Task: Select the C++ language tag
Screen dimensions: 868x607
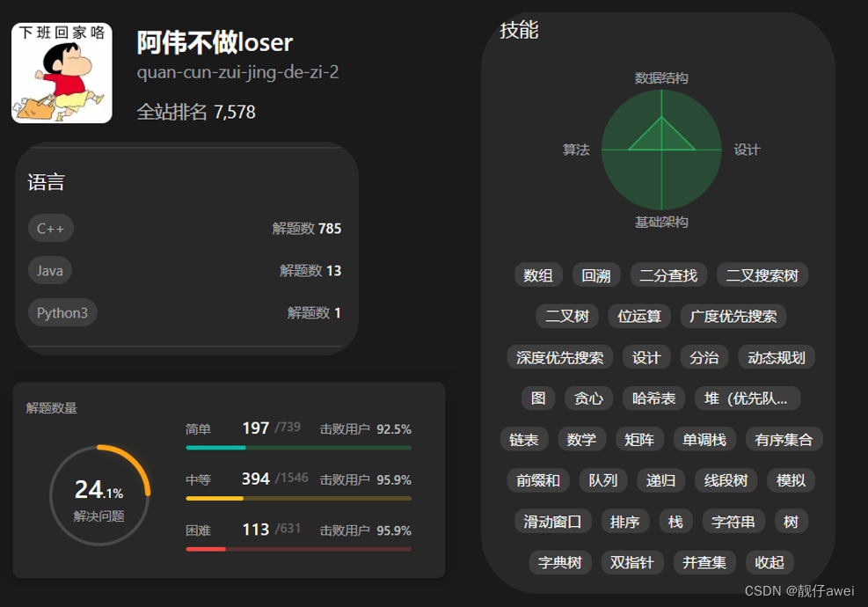Action: pyautogui.click(x=51, y=228)
